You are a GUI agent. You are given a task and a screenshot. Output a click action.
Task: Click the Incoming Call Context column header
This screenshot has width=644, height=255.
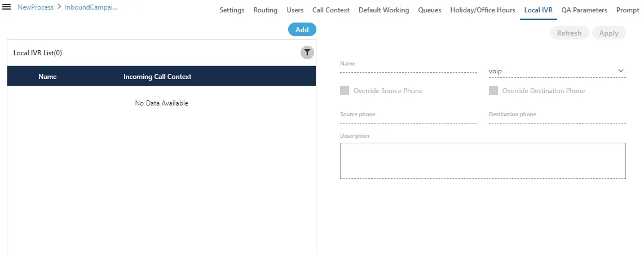(157, 76)
